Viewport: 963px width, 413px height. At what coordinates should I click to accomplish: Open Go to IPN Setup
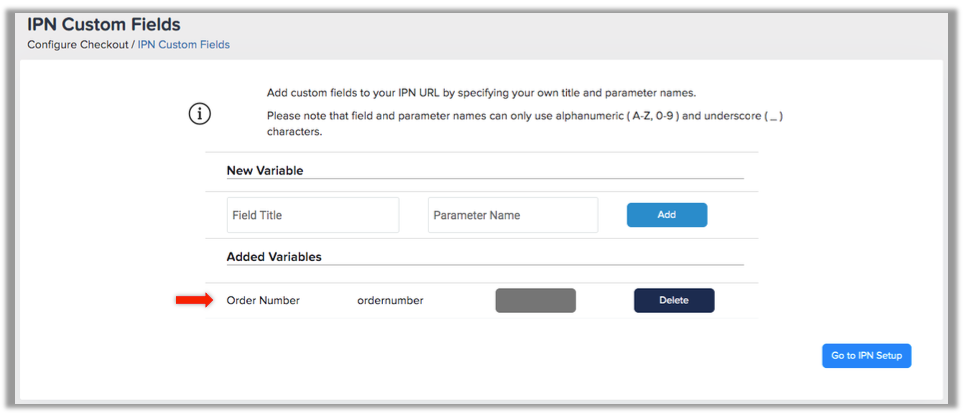867,355
